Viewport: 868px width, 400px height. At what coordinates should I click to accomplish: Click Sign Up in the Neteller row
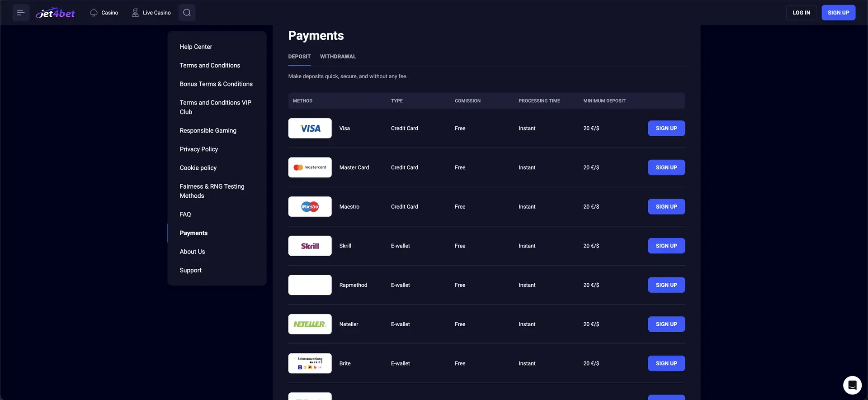(x=666, y=324)
